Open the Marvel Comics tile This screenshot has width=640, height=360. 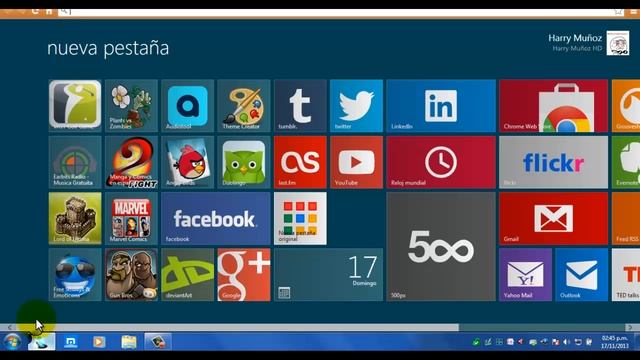pyautogui.click(x=131, y=218)
